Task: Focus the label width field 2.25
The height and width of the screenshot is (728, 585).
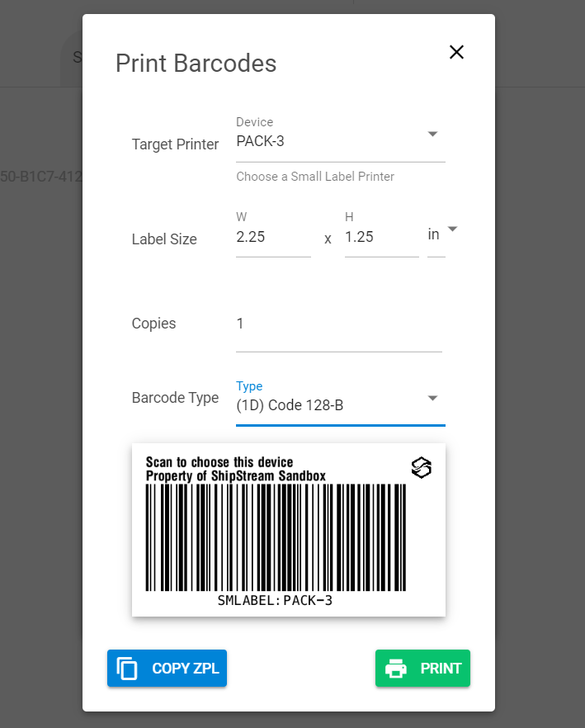Action: pos(272,237)
